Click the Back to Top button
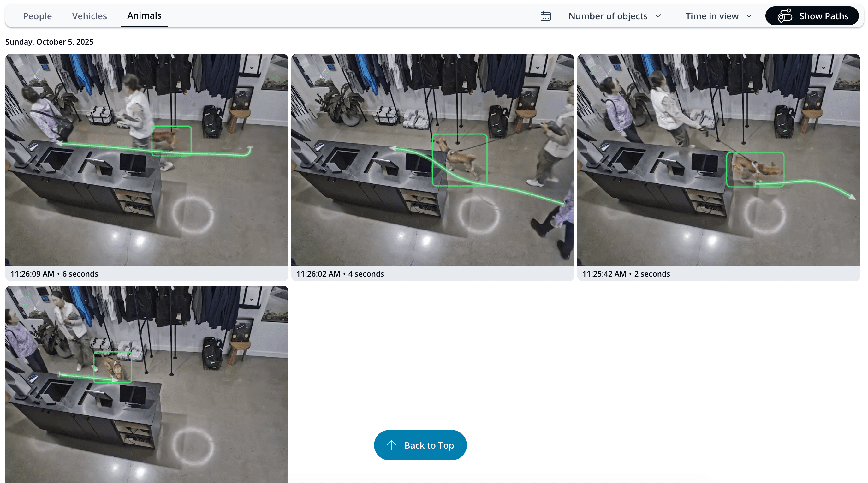The width and height of the screenshot is (868, 483). [420, 445]
